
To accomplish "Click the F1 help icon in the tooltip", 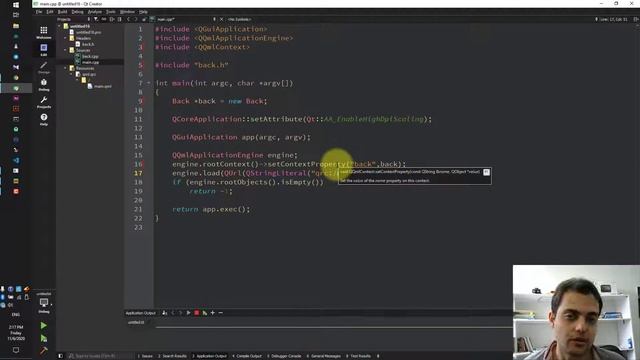I will [486, 172].
